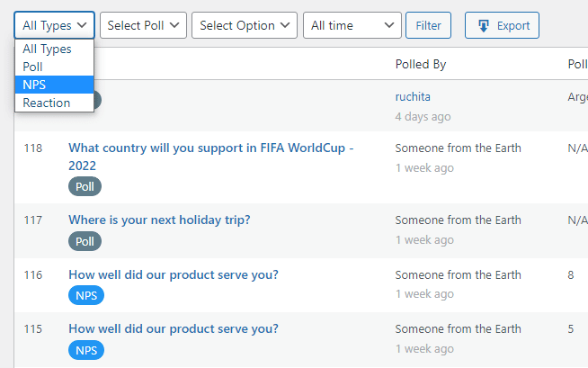Open entry 115 product serve question link

[174, 329]
